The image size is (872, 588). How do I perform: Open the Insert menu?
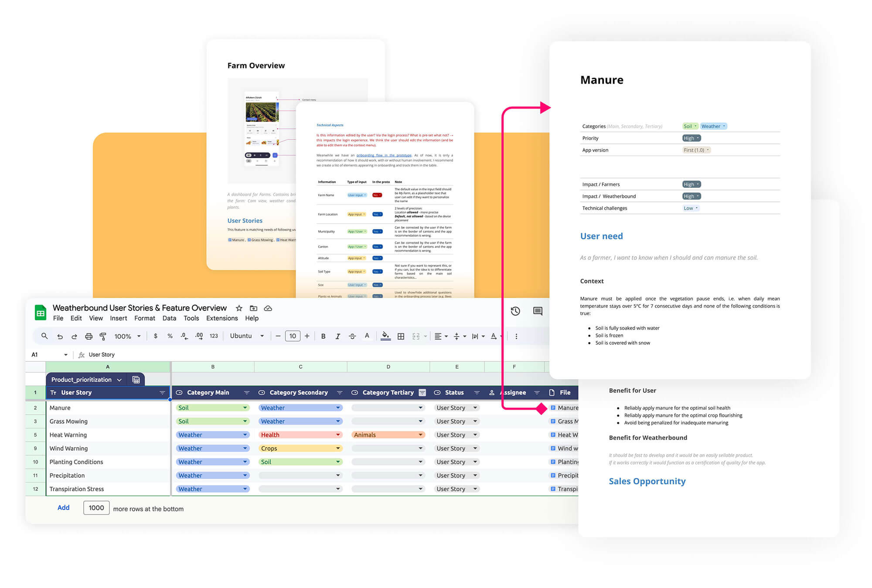tap(119, 318)
